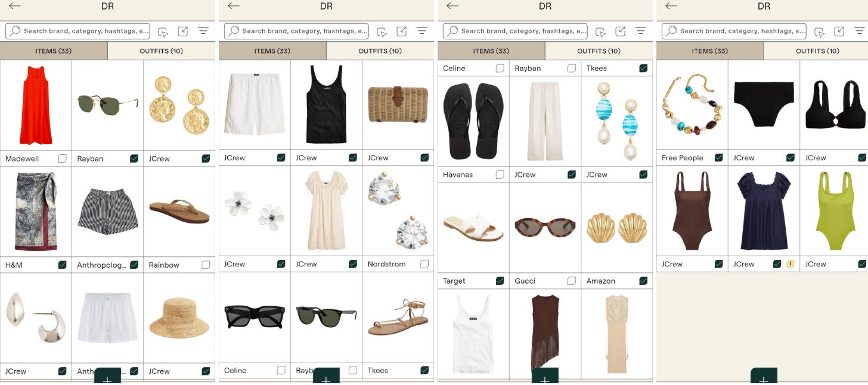The image size is (868, 385).
Task: Tap the green plus add button in the first screen
Action: click(107, 376)
